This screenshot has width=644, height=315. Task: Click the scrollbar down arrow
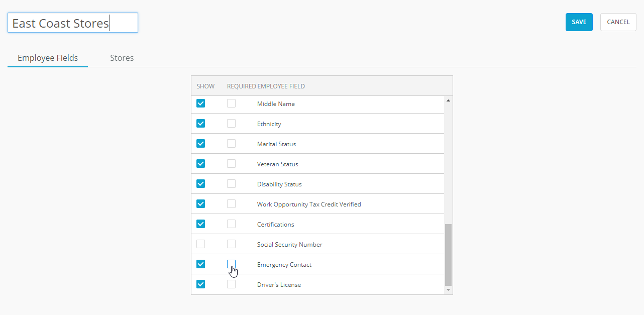(448, 290)
